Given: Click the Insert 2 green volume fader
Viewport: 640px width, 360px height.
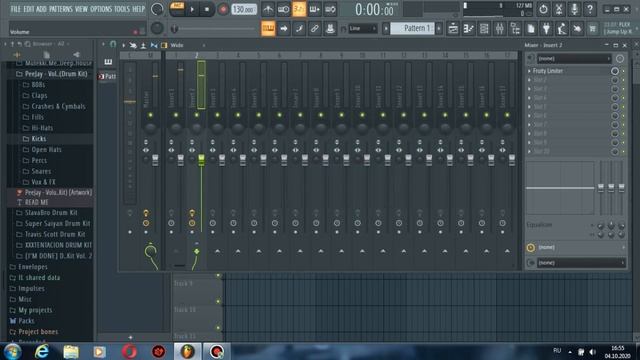Looking at the screenshot, I should [x=201, y=159].
